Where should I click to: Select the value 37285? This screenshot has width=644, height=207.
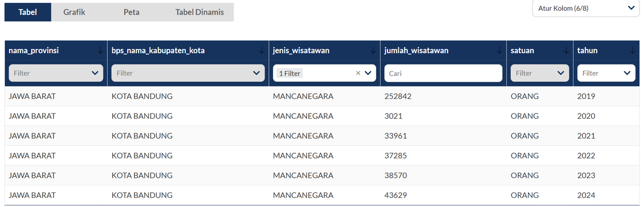tap(396, 156)
